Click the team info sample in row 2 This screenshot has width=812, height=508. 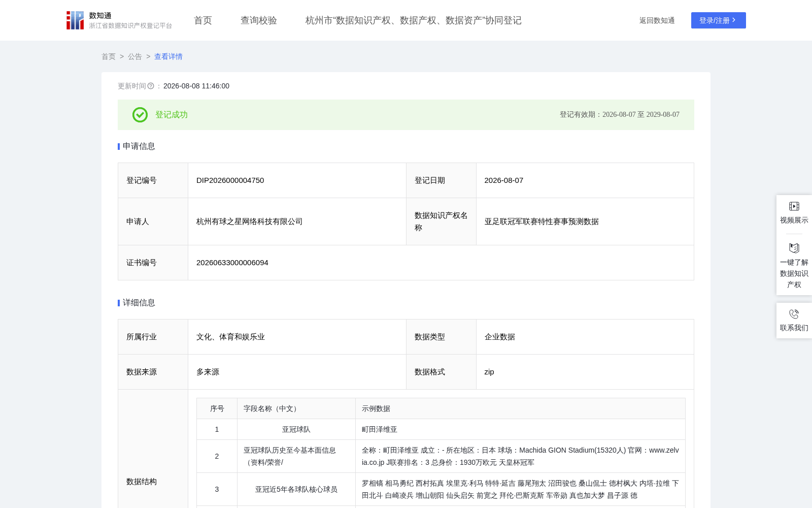click(520, 456)
